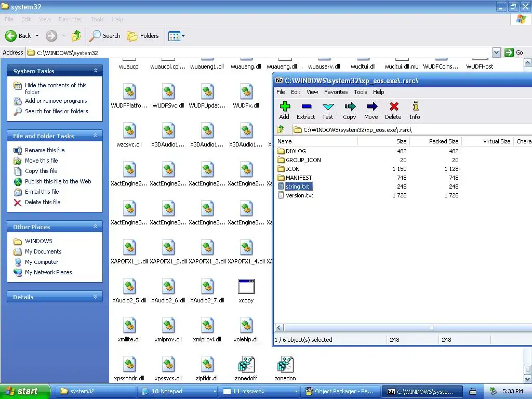Go up one folder level in 7-Zip
Viewport: 532px width, 399px height.
[281, 129]
